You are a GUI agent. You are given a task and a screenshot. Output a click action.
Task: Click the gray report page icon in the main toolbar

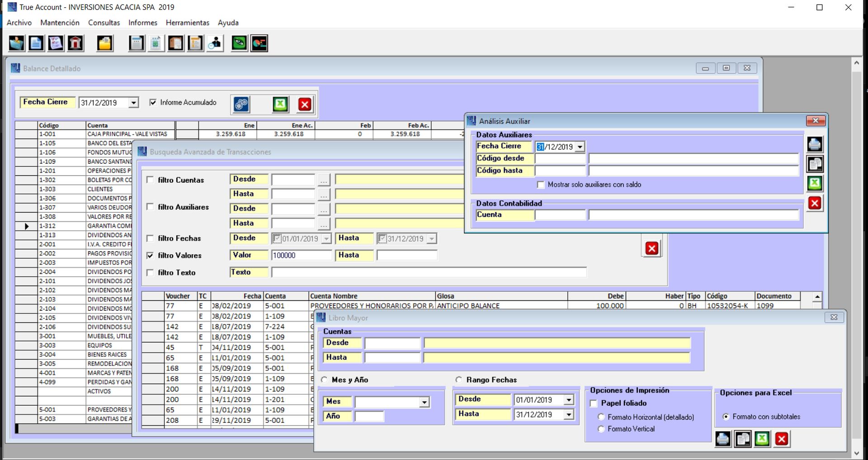(136, 43)
